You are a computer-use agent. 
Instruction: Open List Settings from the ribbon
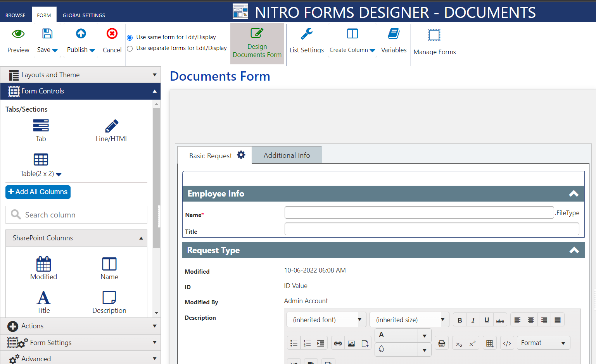point(306,41)
